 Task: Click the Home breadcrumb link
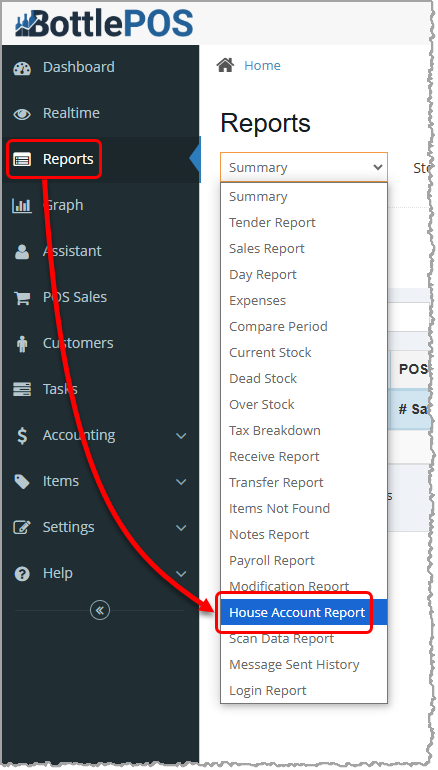point(263,65)
